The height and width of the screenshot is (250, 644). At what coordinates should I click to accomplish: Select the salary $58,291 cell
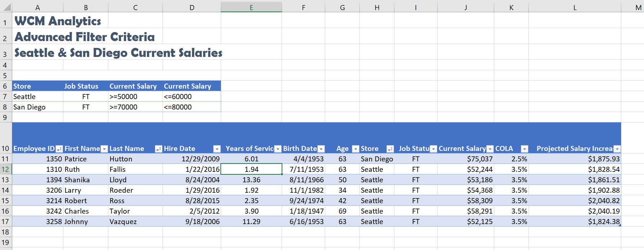(x=466, y=211)
